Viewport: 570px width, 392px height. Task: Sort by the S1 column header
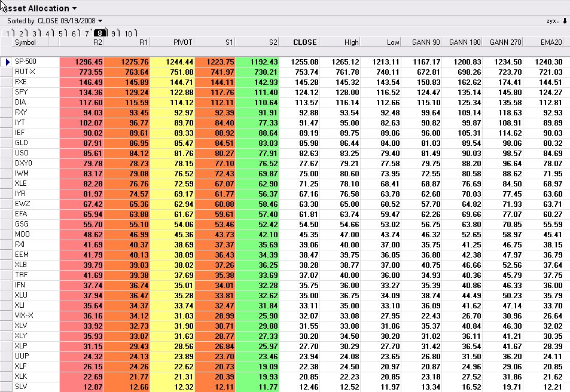point(215,42)
